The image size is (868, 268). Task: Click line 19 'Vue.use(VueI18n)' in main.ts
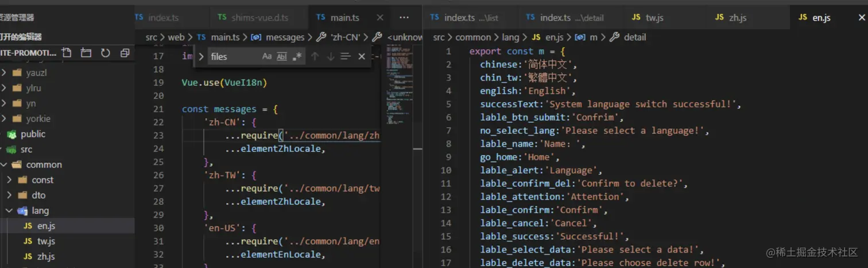click(x=224, y=82)
